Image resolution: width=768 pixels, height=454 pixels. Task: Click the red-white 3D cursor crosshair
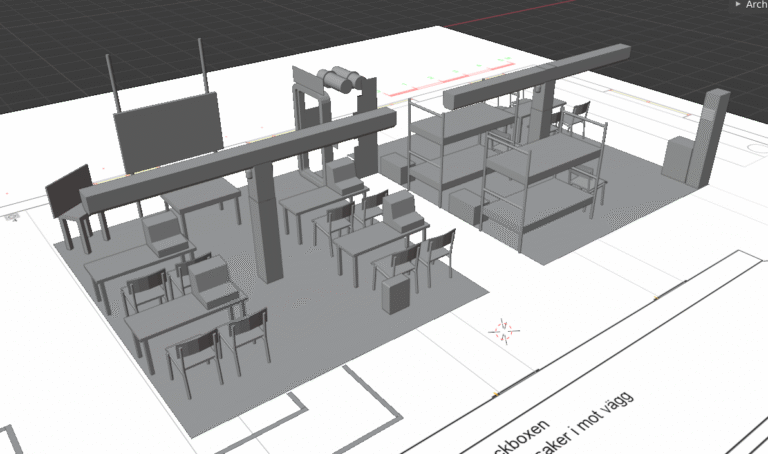click(503, 330)
